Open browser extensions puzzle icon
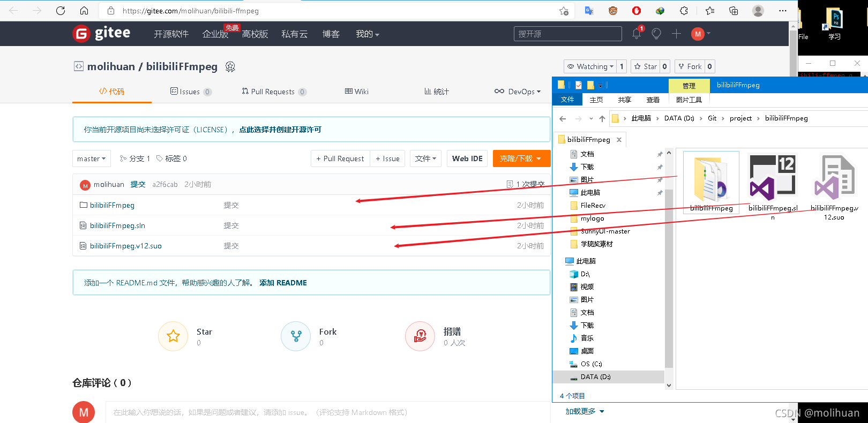Viewport: 868px width, 423px height. 684,11
